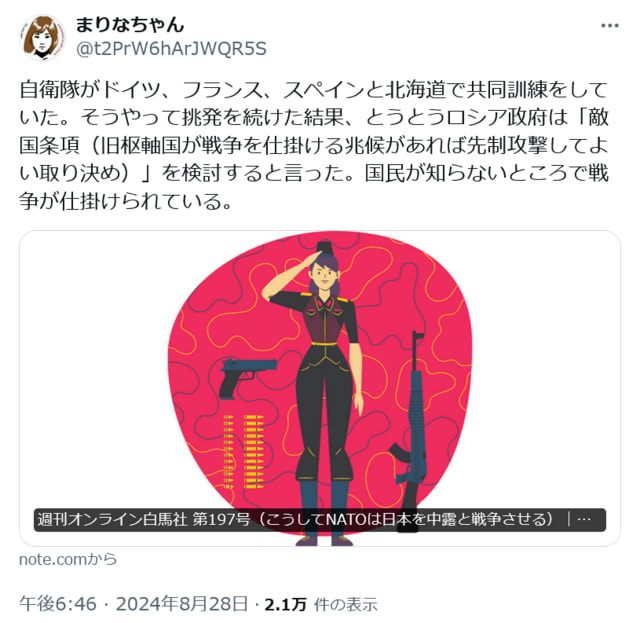Viewport: 640px width, 623px height.
Task: Open the three-dot more options menu
Action: pos(609,26)
